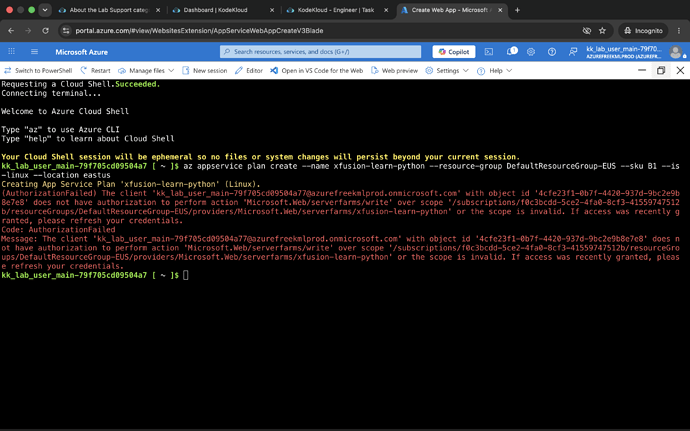Restart the Cloud Shell session
This screenshot has width=690, height=431.
click(x=95, y=70)
